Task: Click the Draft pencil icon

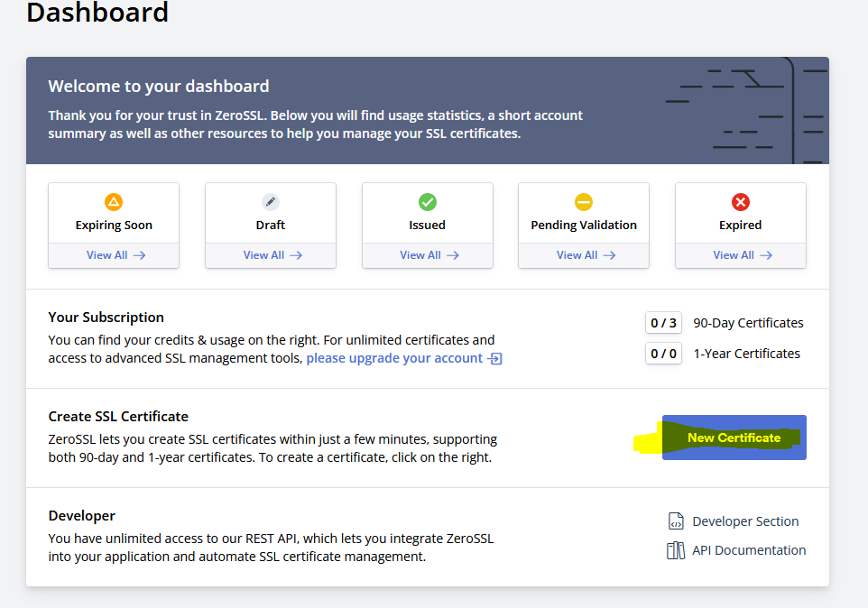Action: (271, 202)
